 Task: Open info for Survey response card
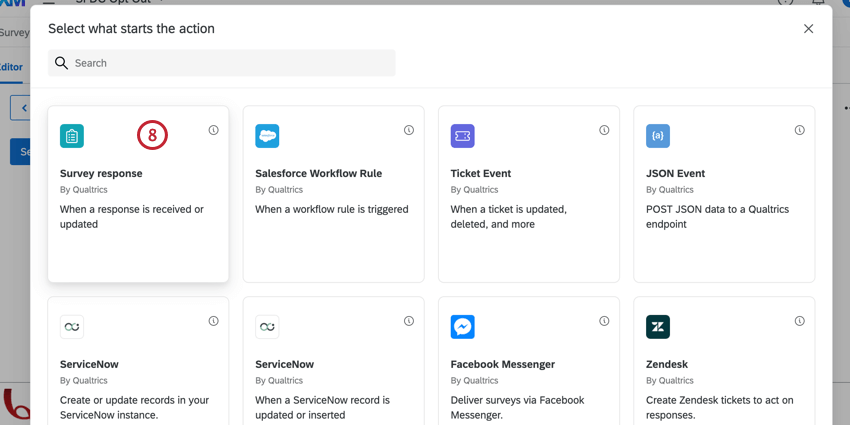point(214,130)
